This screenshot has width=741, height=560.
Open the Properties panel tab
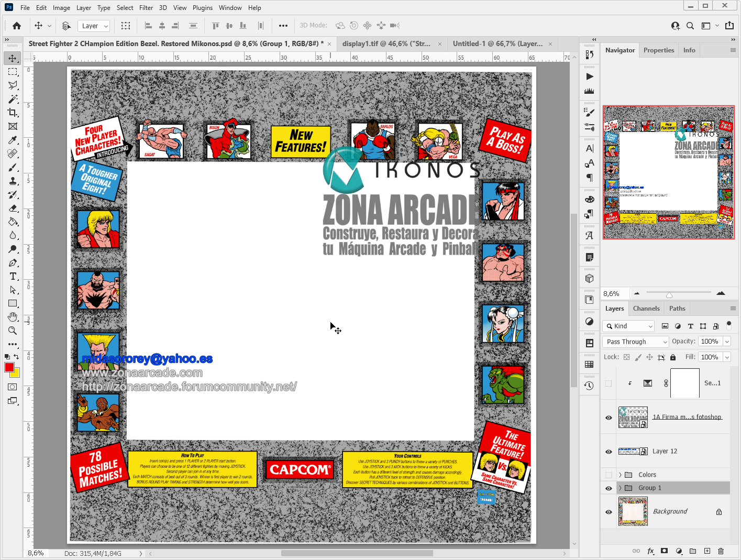click(658, 50)
